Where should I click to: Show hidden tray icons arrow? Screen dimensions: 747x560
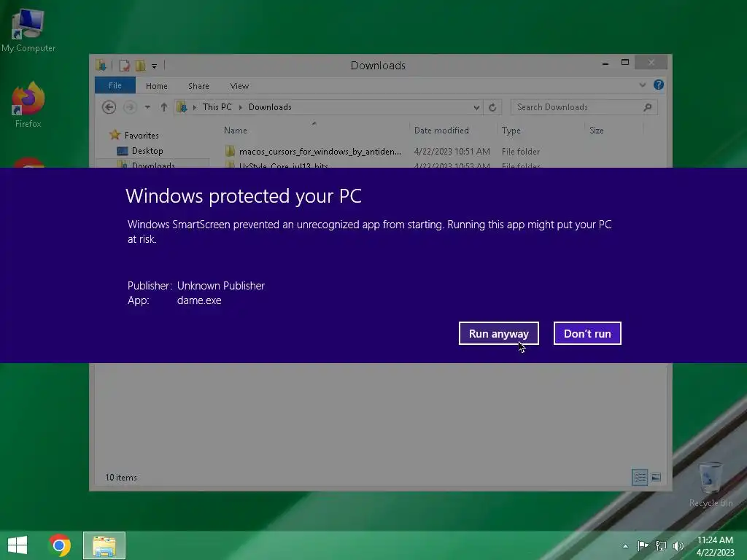coord(625,546)
